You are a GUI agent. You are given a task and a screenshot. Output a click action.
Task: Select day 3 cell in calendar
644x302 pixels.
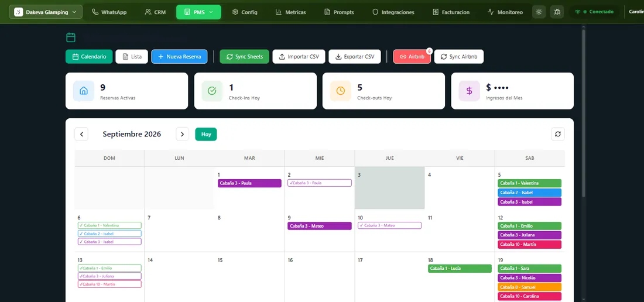(x=389, y=188)
